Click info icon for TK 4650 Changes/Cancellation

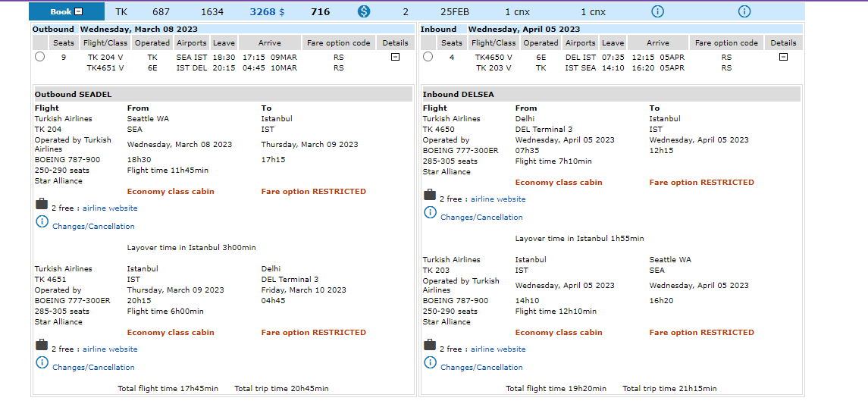(430, 213)
